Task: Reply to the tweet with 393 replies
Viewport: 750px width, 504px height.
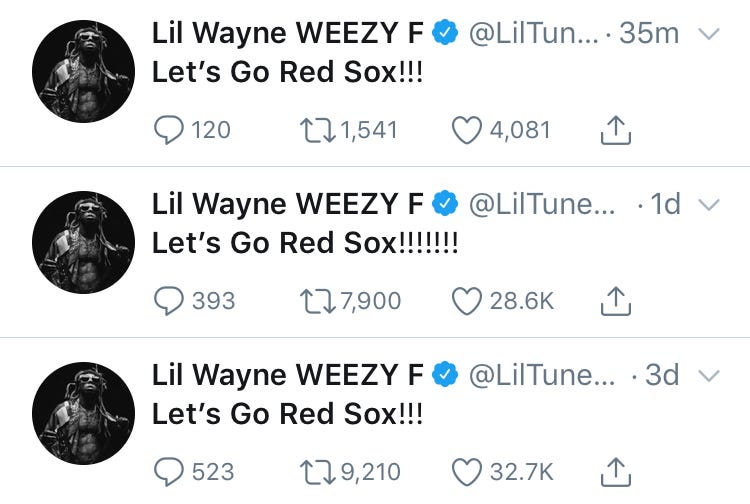Action: click(168, 300)
